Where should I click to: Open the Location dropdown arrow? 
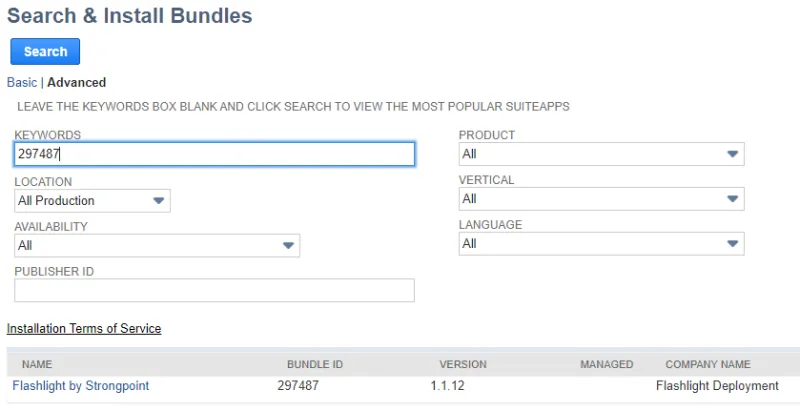(159, 200)
